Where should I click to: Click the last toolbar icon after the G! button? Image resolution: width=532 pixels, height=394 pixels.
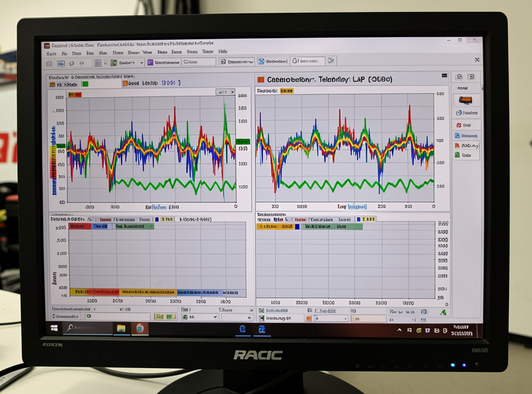pyautogui.click(x=331, y=61)
